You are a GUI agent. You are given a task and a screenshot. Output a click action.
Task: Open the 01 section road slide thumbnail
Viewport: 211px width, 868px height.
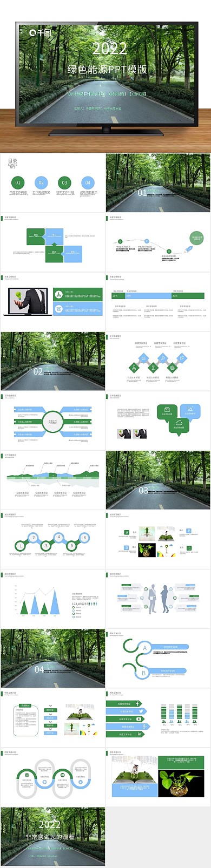click(x=158, y=182)
